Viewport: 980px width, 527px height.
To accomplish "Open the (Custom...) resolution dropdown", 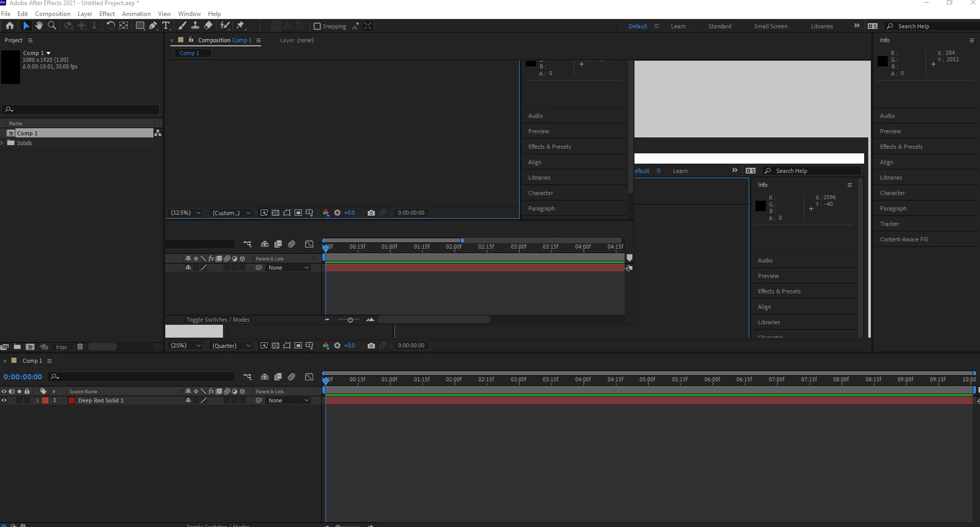I will 232,213.
